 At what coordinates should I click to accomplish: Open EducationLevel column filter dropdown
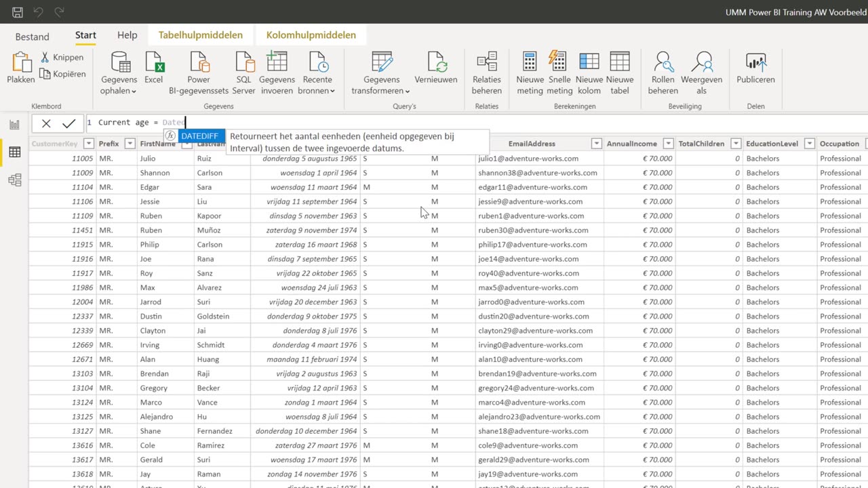(x=810, y=144)
